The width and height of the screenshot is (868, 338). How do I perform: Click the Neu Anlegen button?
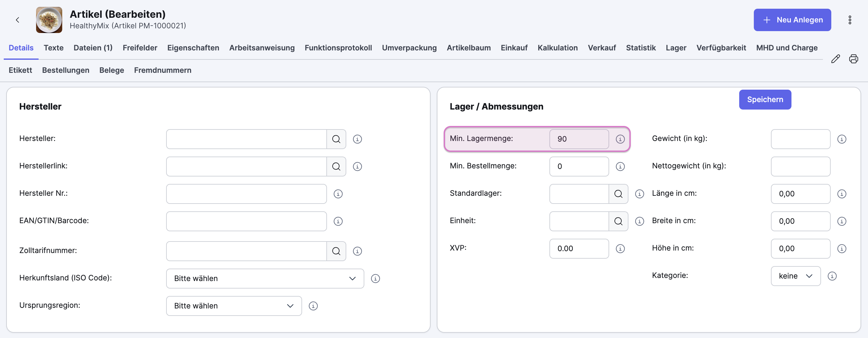pyautogui.click(x=792, y=20)
